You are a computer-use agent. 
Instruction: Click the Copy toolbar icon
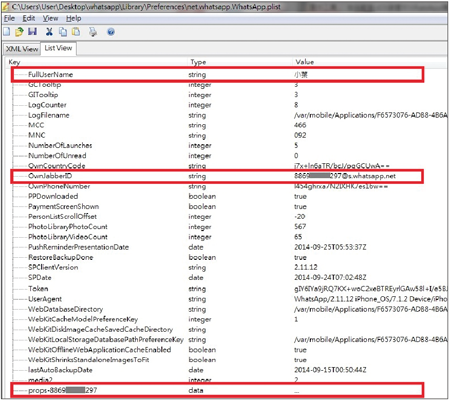click(x=63, y=32)
